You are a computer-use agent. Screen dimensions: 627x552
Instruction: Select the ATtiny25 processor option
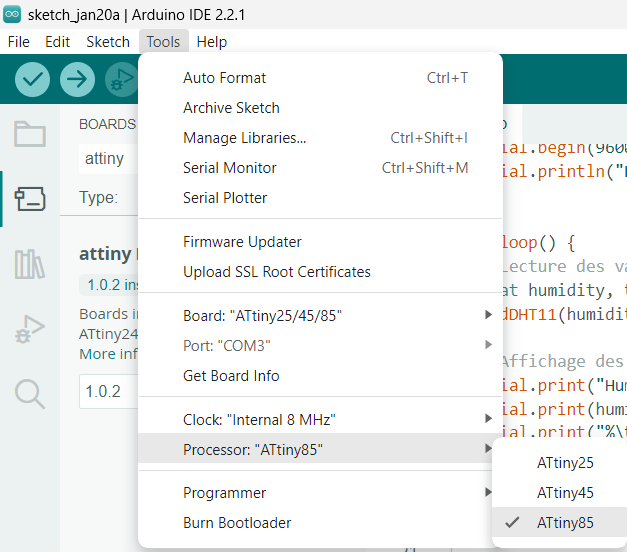(x=565, y=463)
